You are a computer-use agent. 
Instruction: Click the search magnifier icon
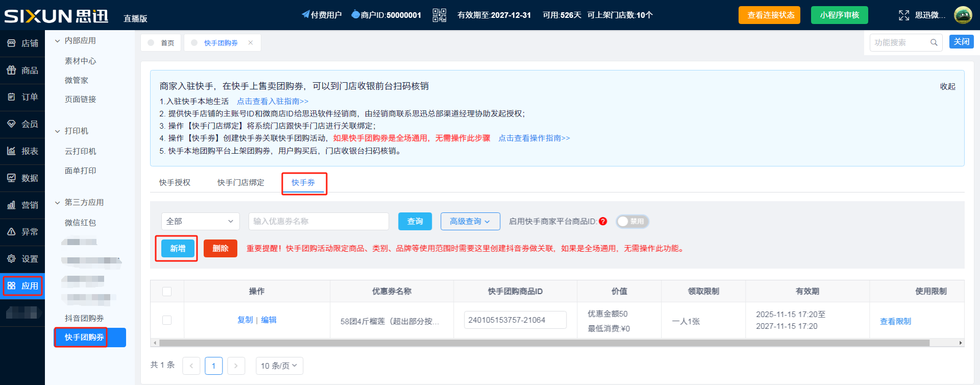pyautogui.click(x=934, y=42)
